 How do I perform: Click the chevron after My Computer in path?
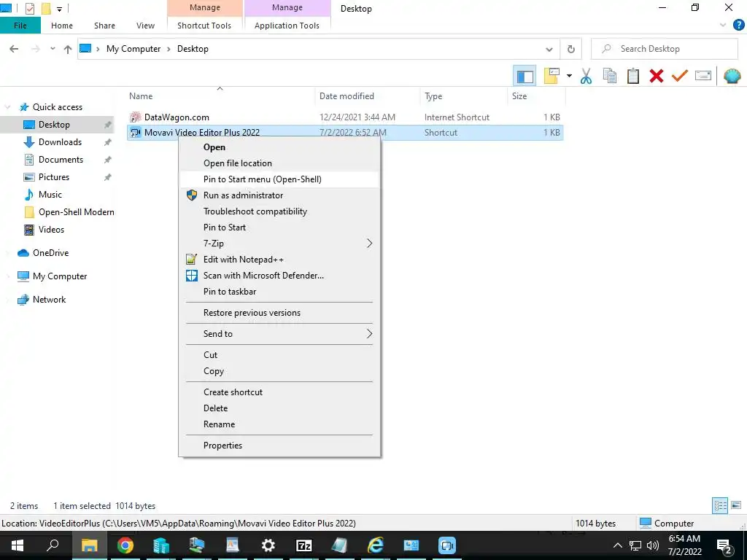pyautogui.click(x=169, y=49)
